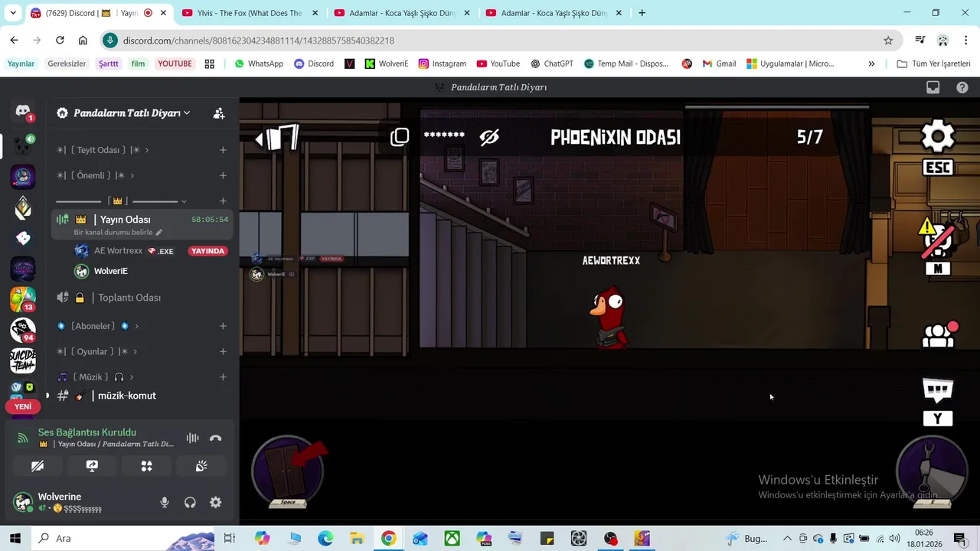
Task: Click the warning muted mic icon above M
Action: point(939,238)
